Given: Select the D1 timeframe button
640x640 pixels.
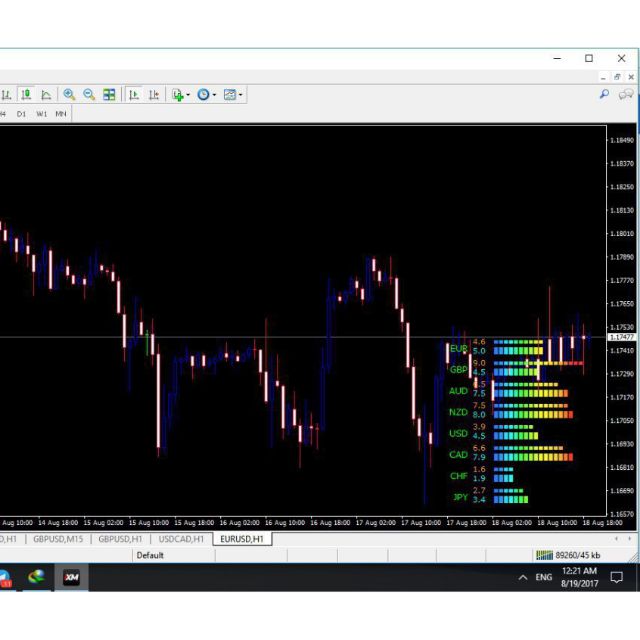Looking at the screenshot, I should coord(22,114).
